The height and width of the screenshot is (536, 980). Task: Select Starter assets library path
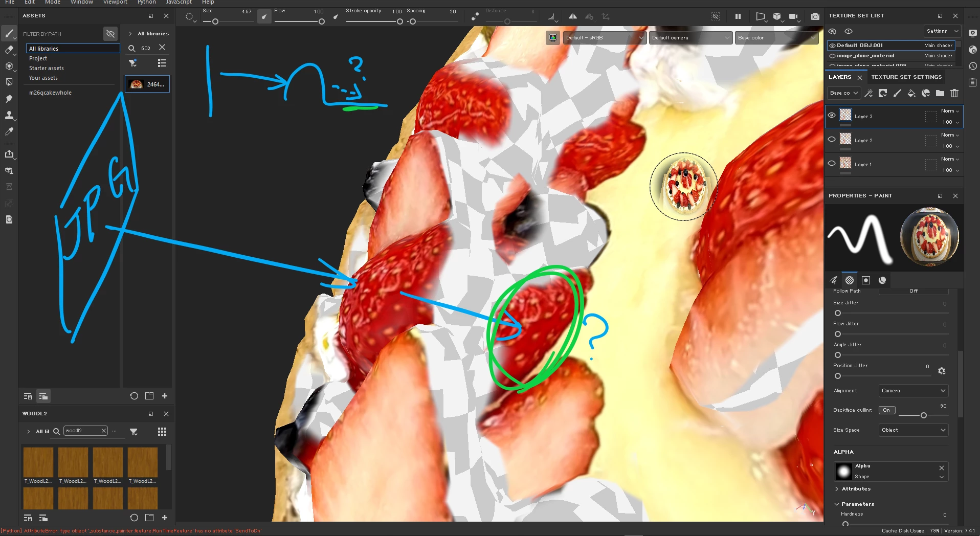pyautogui.click(x=47, y=68)
